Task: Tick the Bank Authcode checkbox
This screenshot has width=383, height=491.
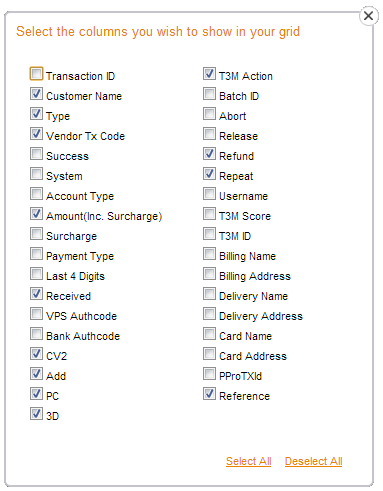Action: point(36,334)
